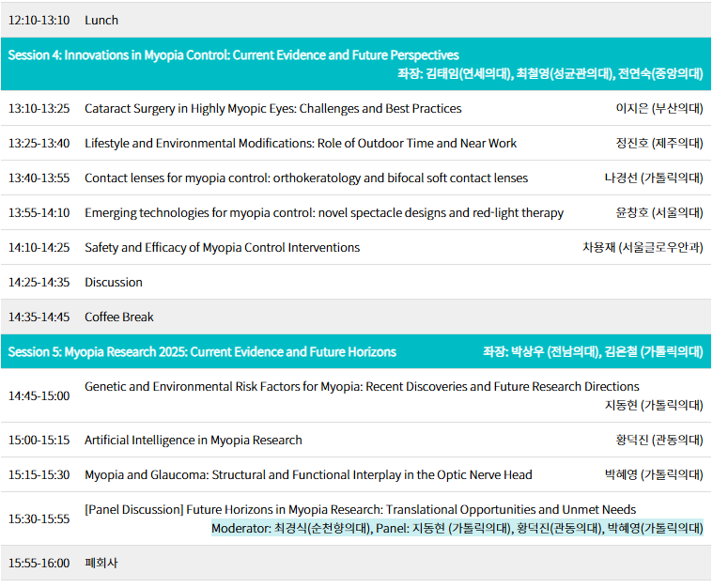713x588 pixels.
Task: Click the Cataract Surgery in Highly Myopic Eyes talk
Action: [x=272, y=109]
